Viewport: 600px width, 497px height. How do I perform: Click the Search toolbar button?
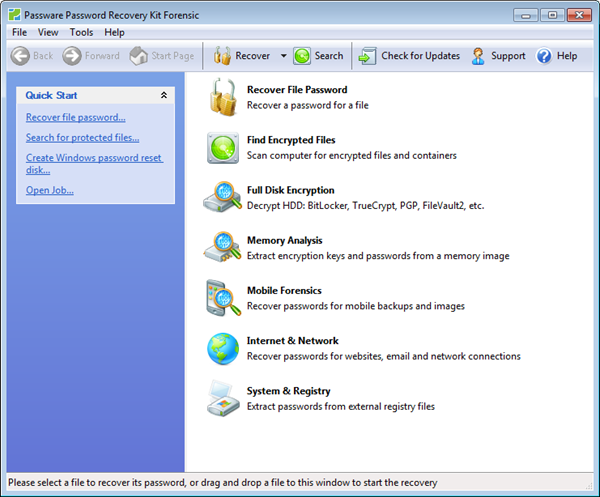click(x=318, y=56)
